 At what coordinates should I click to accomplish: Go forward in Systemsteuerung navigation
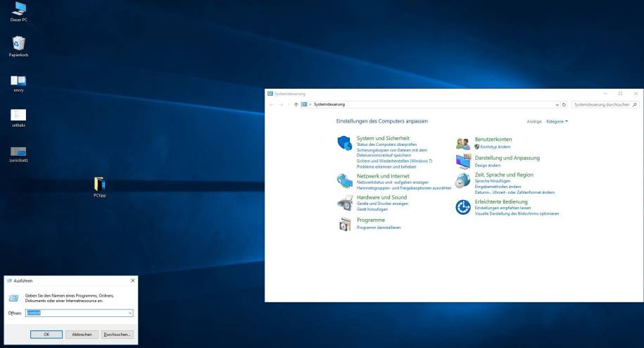(281, 105)
